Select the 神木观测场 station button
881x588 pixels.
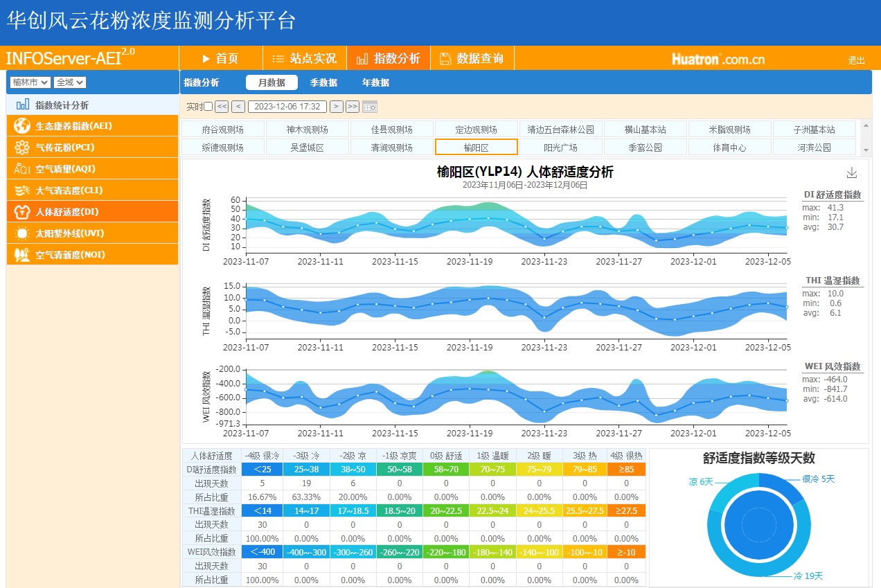(307, 130)
